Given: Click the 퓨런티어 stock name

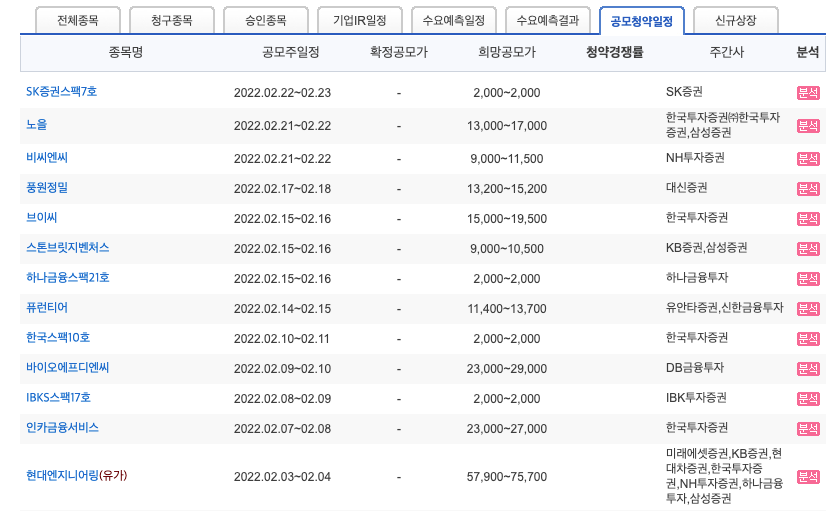Looking at the screenshot, I should point(47,307).
